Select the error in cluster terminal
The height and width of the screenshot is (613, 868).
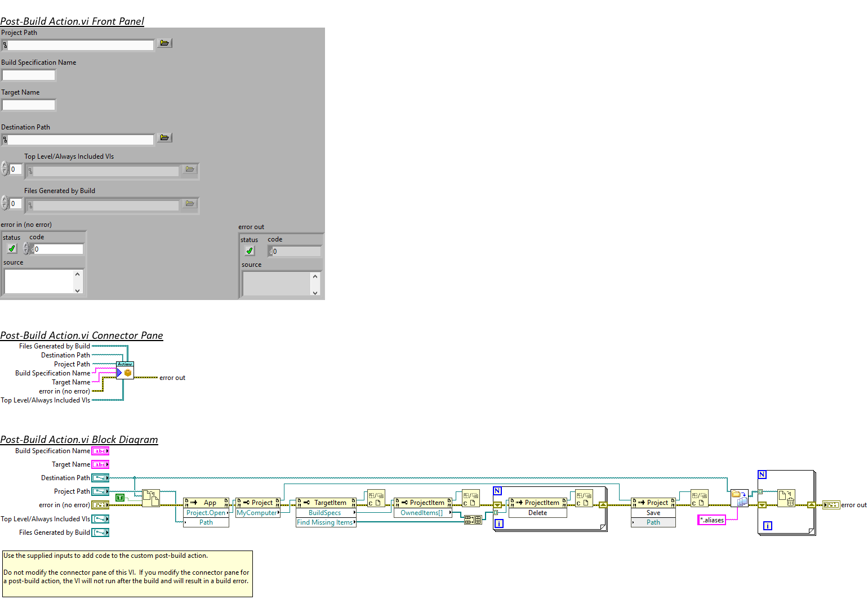[100, 505]
